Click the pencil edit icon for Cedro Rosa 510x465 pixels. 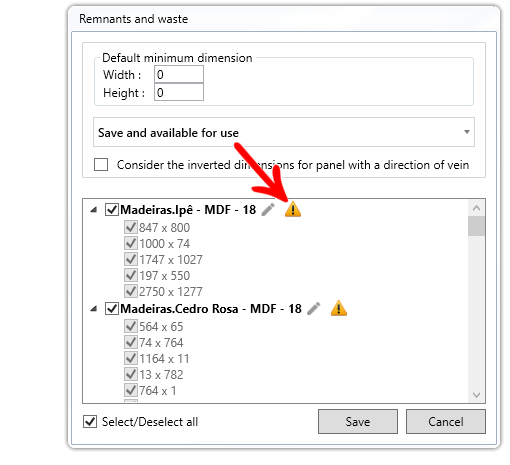click(x=314, y=309)
